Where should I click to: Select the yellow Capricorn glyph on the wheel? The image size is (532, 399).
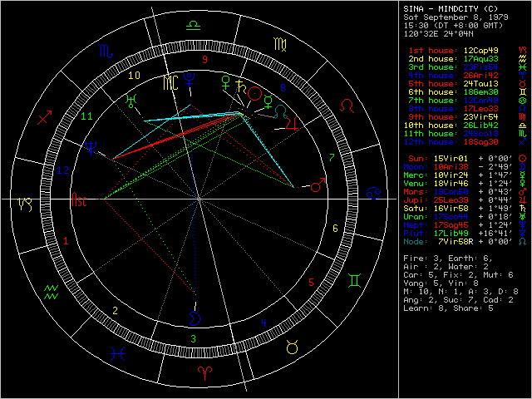tap(26, 204)
